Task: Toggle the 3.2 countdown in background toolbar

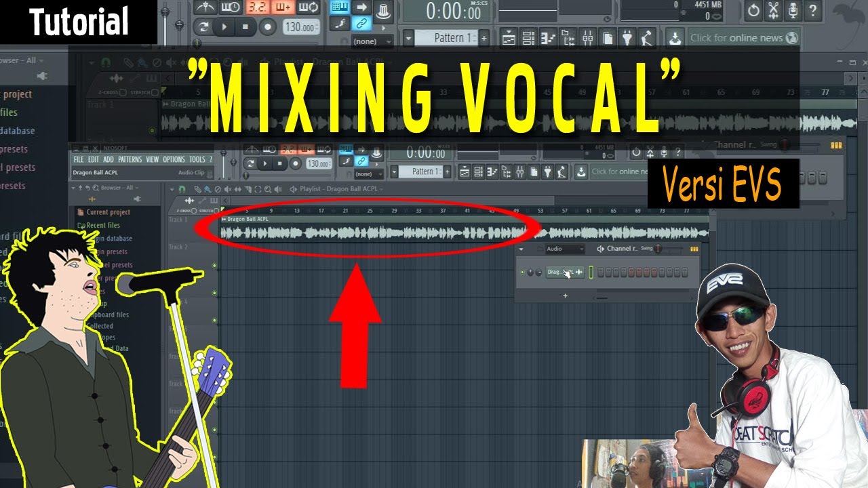Action: point(256,7)
